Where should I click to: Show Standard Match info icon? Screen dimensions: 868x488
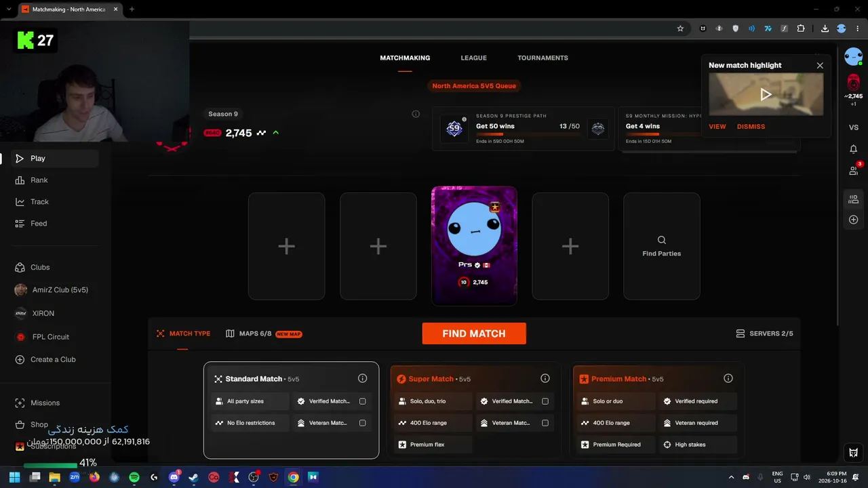click(362, 378)
